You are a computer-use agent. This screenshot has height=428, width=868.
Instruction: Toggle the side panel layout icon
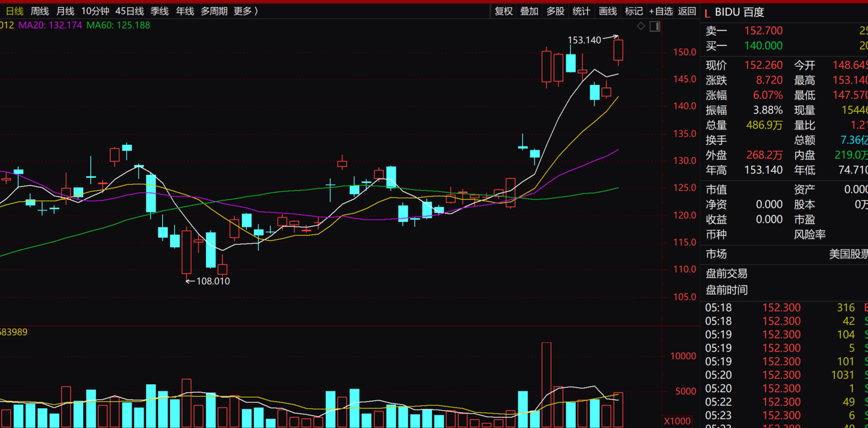pyautogui.click(x=655, y=26)
